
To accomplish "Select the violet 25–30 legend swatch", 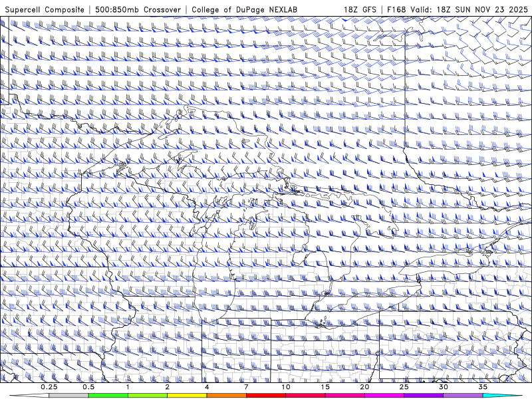I will (424, 396).
